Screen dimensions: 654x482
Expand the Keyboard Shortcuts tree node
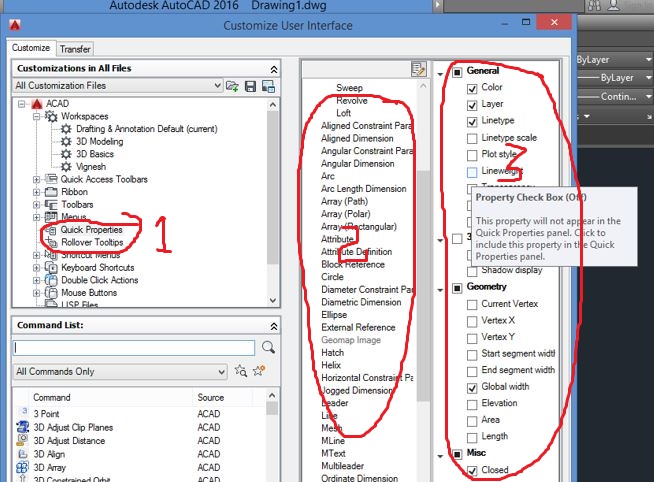point(36,268)
